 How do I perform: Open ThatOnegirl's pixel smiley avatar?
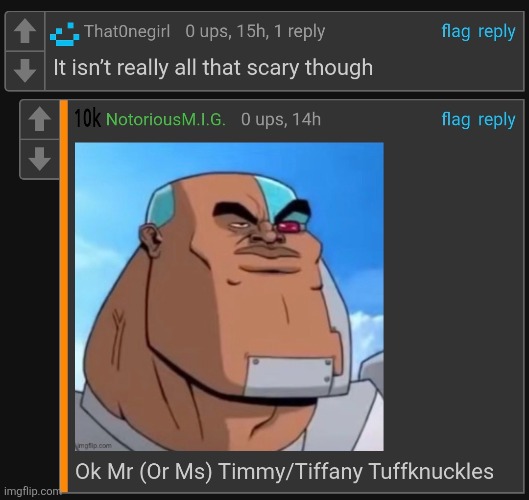click(x=64, y=34)
